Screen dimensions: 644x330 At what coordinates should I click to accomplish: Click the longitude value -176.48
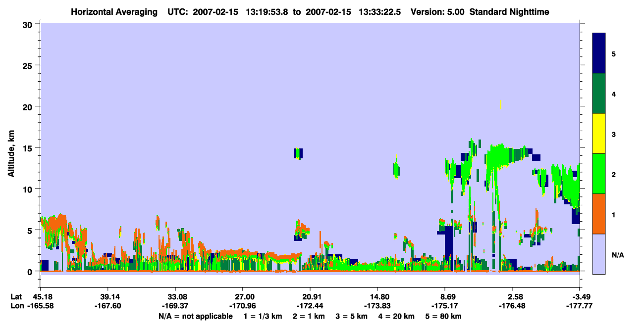tap(513, 306)
